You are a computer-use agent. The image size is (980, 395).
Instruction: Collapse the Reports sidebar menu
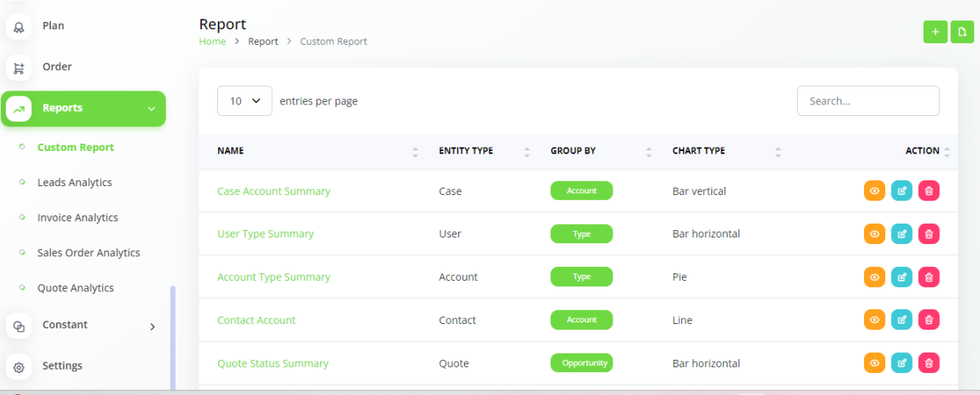[x=151, y=109]
